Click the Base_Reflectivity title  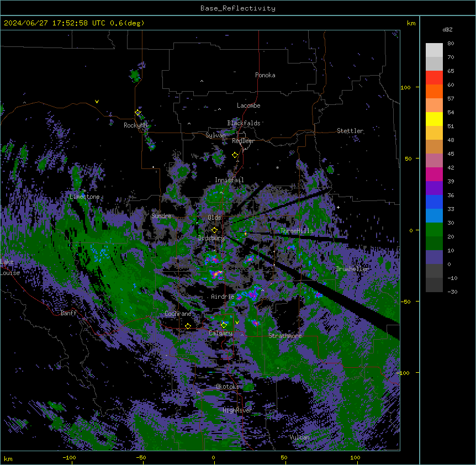pyautogui.click(x=238, y=8)
